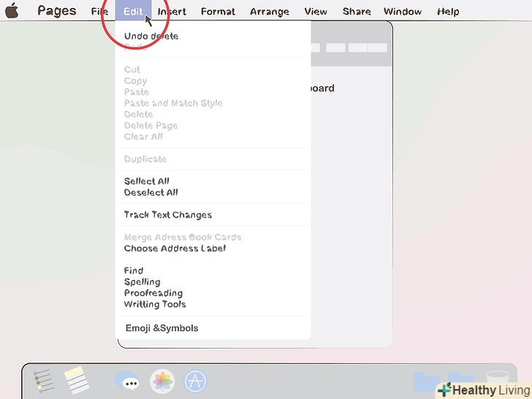Viewport: 532px width, 399px height.
Task: Open the App Store icon in Dock
Action: 195,381
